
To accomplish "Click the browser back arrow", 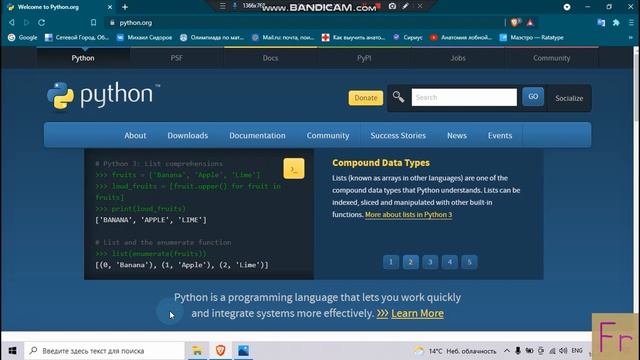I will coord(12,22).
